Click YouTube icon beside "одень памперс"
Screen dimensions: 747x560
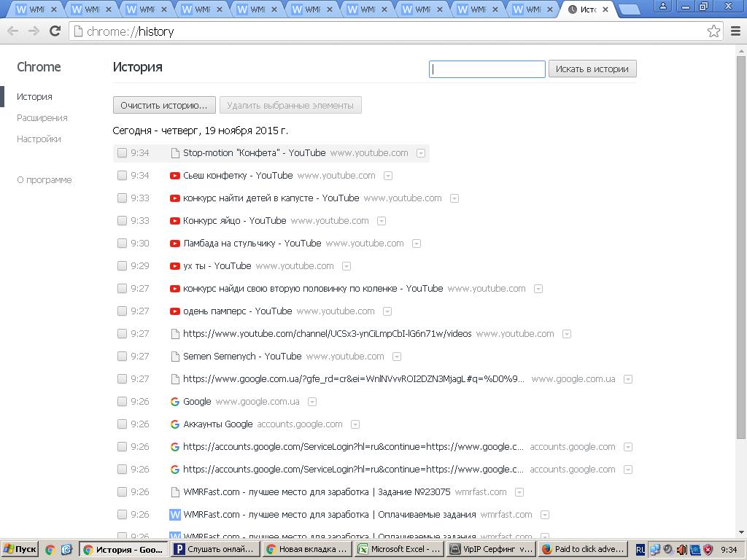pyautogui.click(x=175, y=311)
